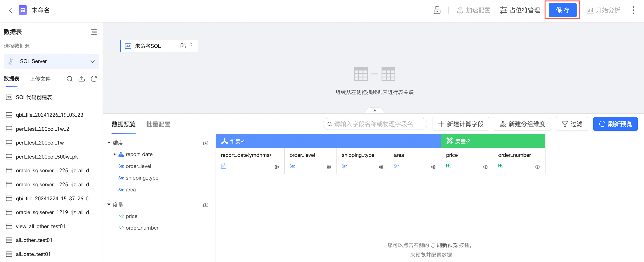644x262 pixels.
Task: Click 开始分析 button
Action: (x=603, y=10)
